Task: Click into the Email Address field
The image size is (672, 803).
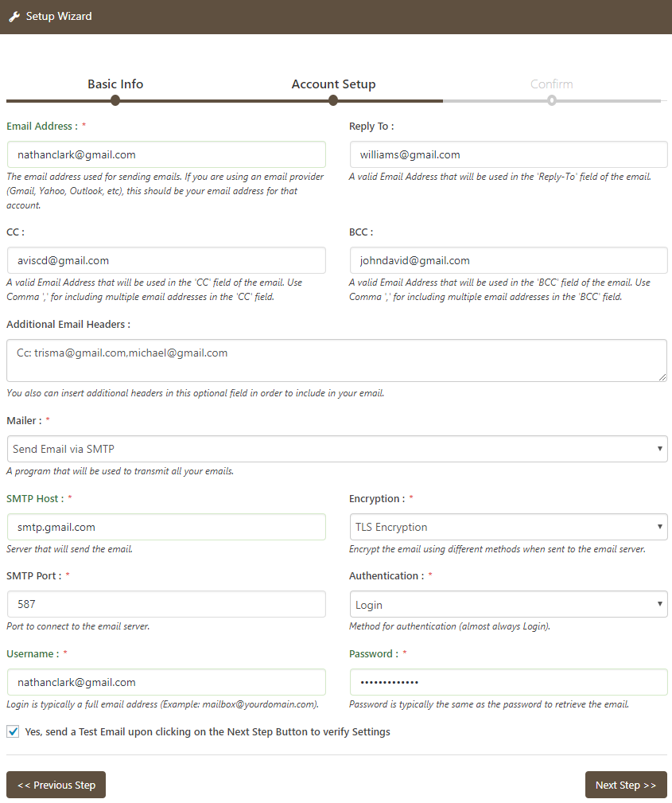Action: [x=166, y=154]
